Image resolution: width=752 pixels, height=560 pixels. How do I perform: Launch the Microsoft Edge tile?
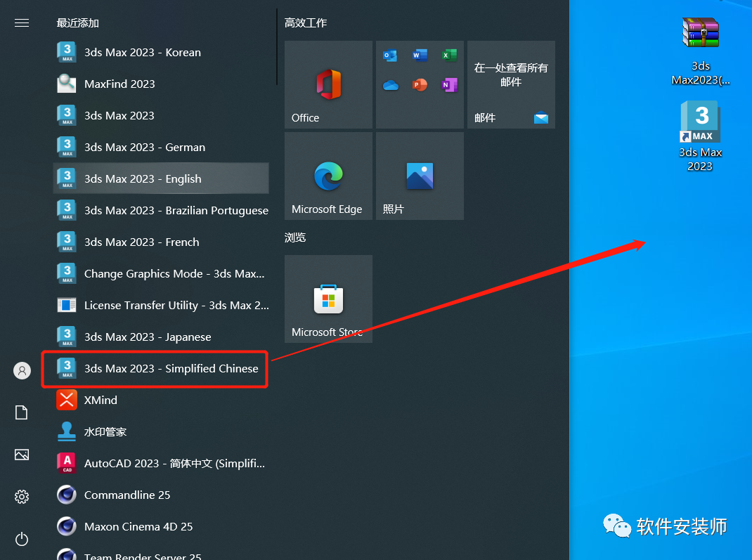tap(328, 176)
